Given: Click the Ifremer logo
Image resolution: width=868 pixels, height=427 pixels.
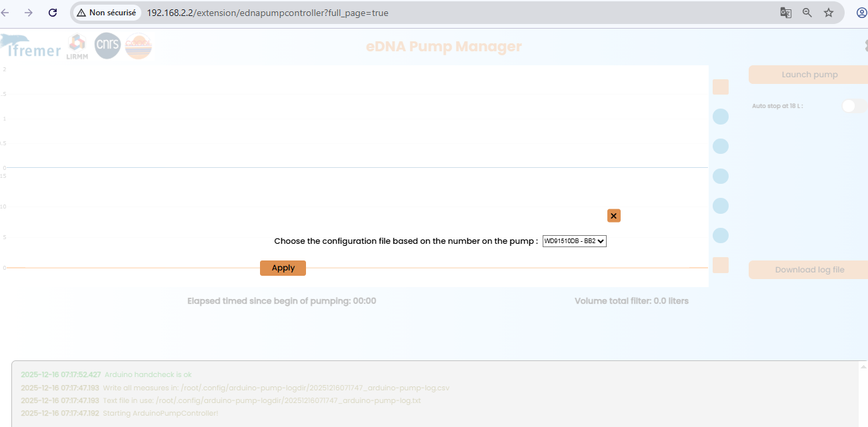Looking at the screenshot, I should click(x=31, y=47).
